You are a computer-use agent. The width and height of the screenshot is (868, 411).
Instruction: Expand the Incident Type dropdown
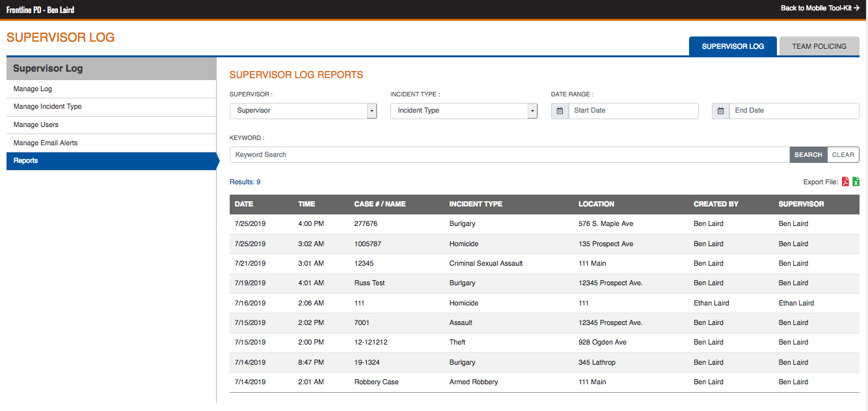463,111
